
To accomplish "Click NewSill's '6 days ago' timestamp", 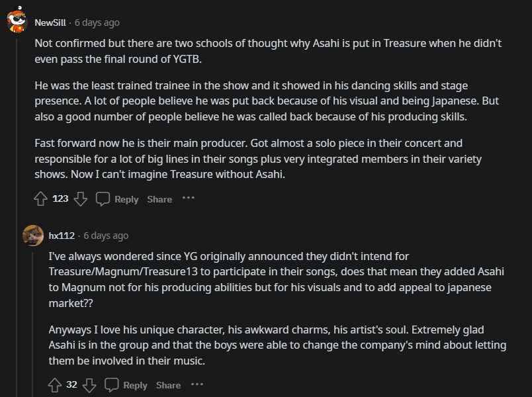I will [x=97, y=22].
